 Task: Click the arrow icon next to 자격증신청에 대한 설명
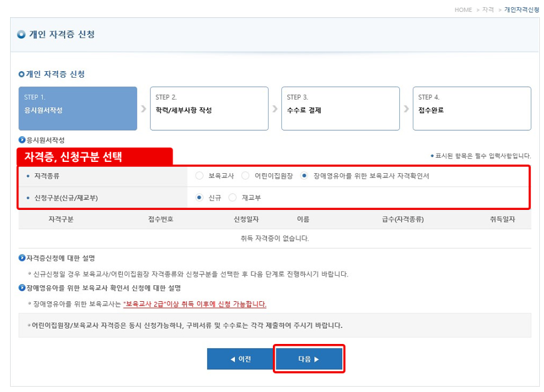click(x=22, y=258)
